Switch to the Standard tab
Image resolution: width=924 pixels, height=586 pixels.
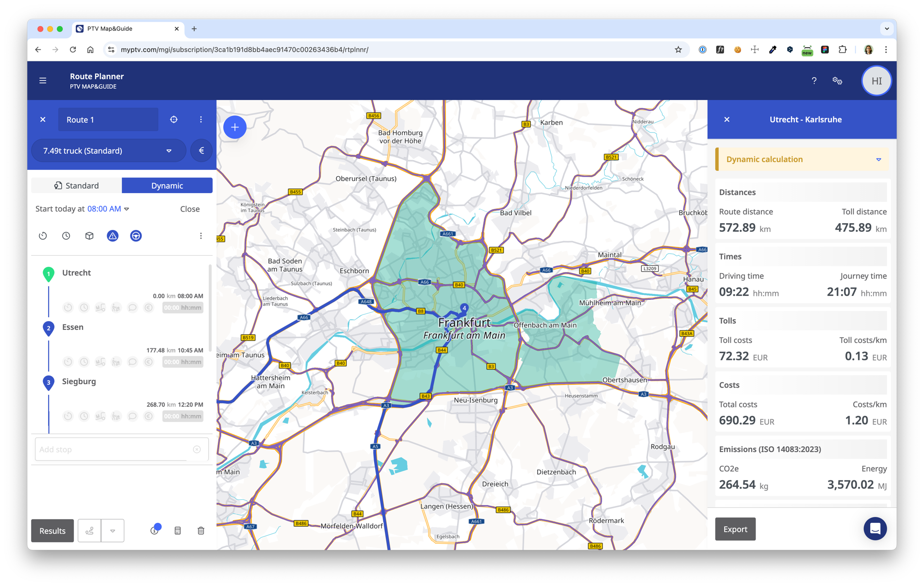[x=76, y=185]
